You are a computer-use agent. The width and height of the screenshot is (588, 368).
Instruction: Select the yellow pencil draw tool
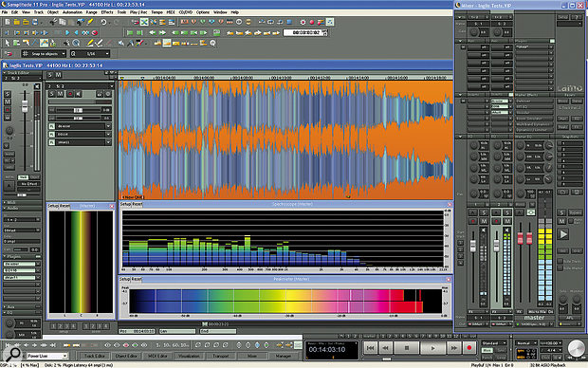click(x=90, y=44)
